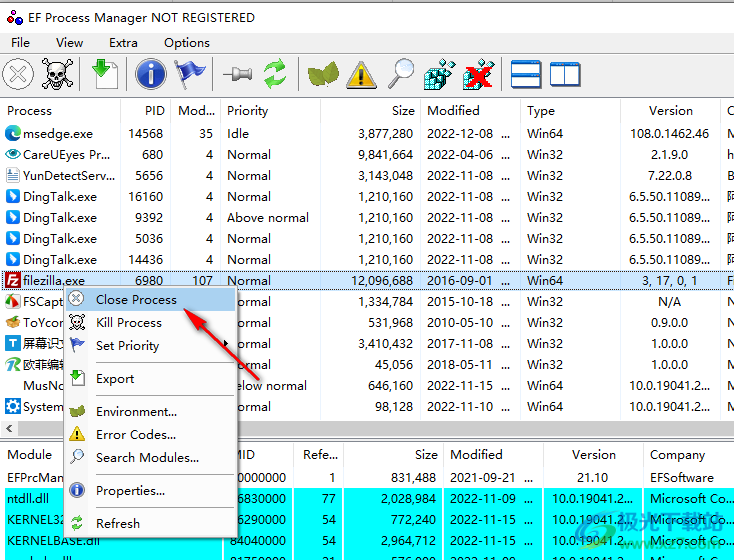734x560 pixels.
Task: Sort processes by Size column header
Action: [x=371, y=111]
